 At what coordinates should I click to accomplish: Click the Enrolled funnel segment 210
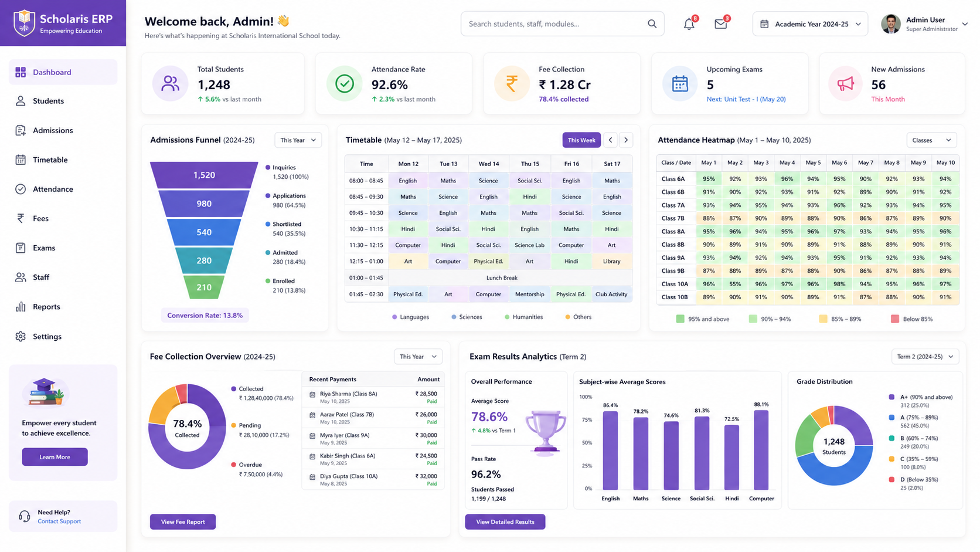pyautogui.click(x=204, y=287)
